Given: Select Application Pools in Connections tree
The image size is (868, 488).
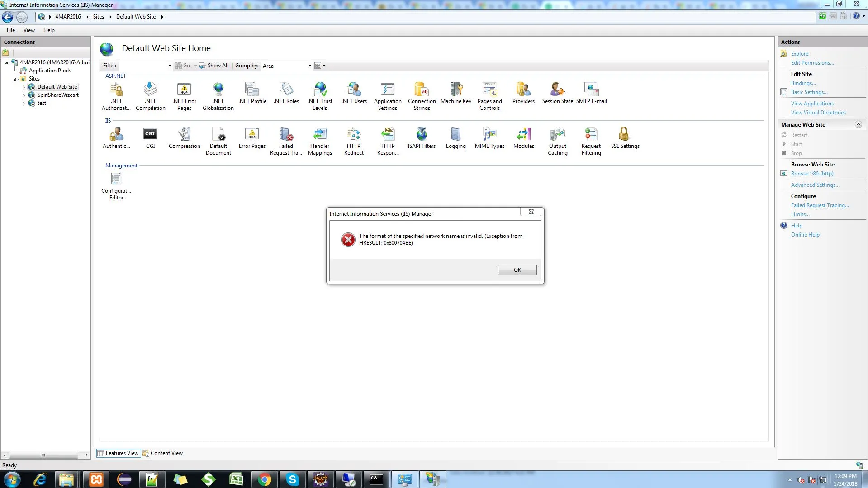Looking at the screenshot, I should (50, 71).
